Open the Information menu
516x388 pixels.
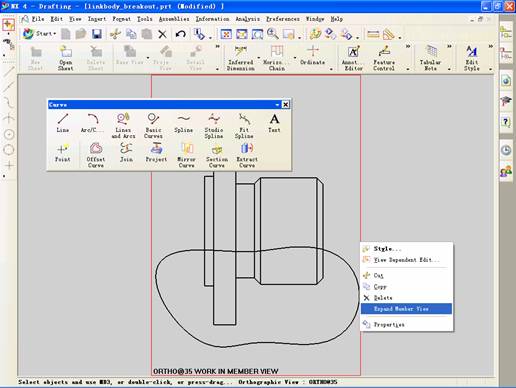tap(212, 19)
